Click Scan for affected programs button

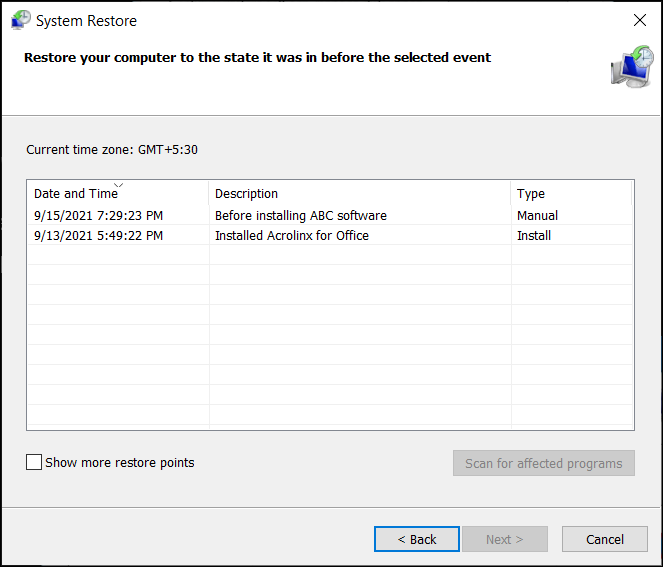pyautogui.click(x=543, y=463)
